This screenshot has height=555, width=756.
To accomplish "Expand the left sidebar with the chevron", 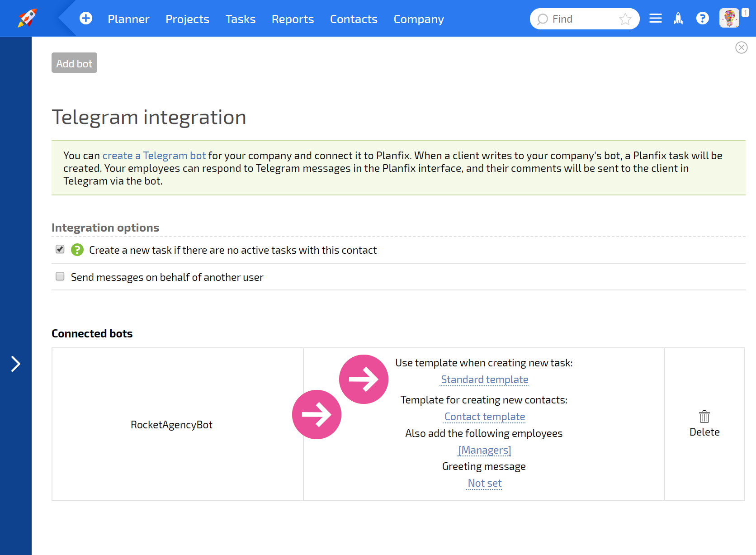I will pos(16,364).
